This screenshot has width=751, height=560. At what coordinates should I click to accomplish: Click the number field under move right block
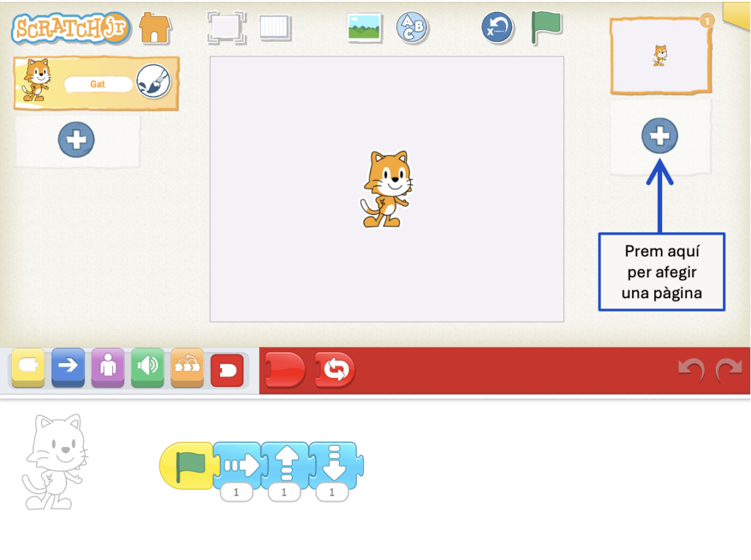[236, 493]
